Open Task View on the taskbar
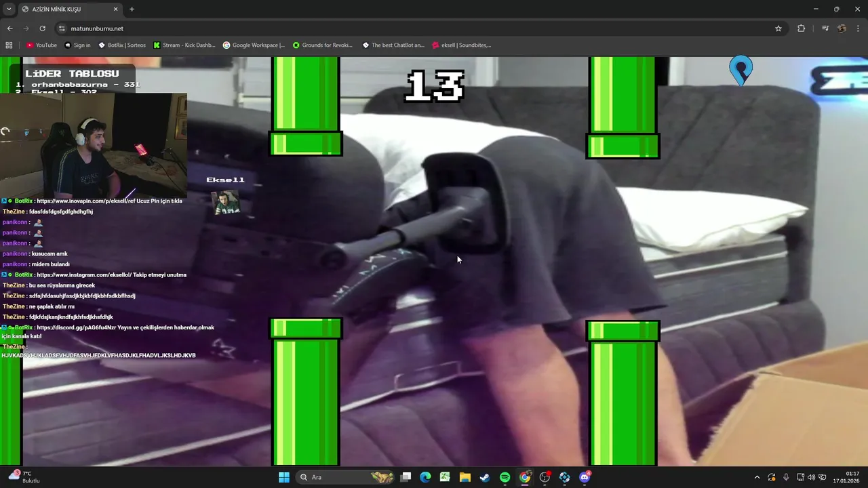 pos(406,477)
